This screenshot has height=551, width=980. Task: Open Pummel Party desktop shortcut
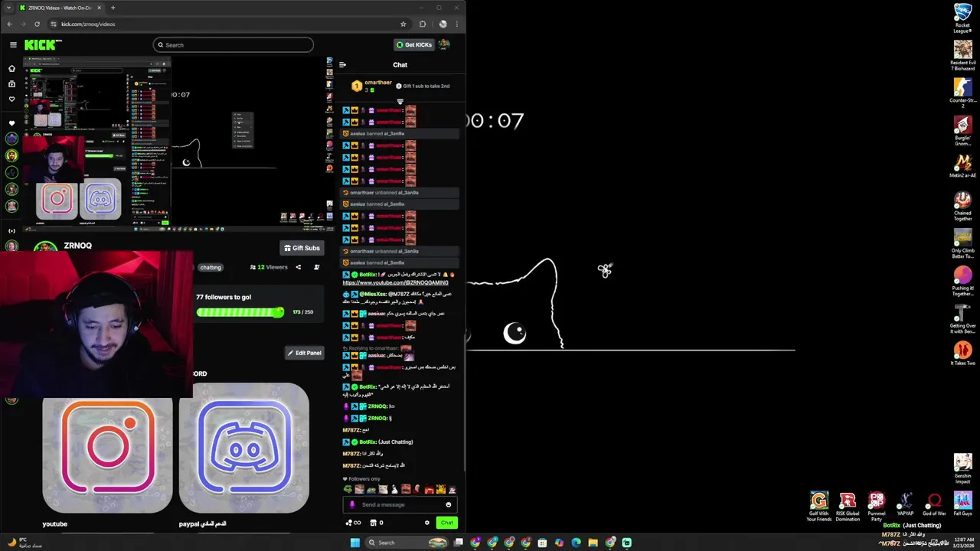point(877,507)
